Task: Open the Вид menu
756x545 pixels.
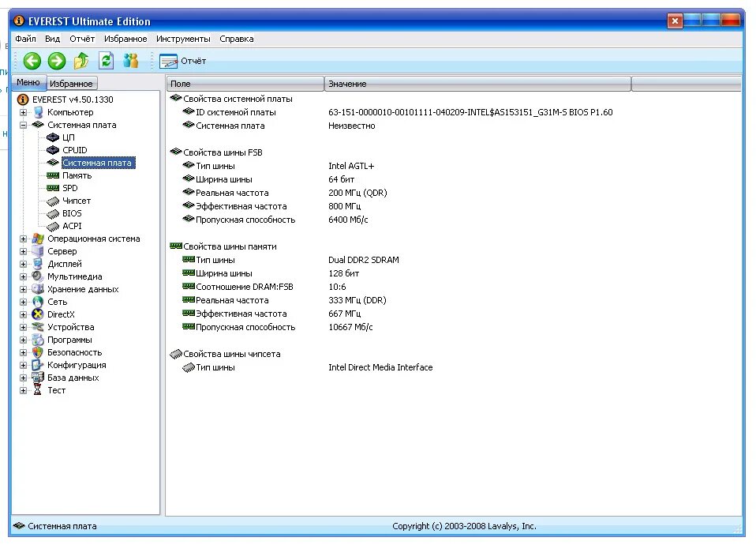Action: [53, 39]
